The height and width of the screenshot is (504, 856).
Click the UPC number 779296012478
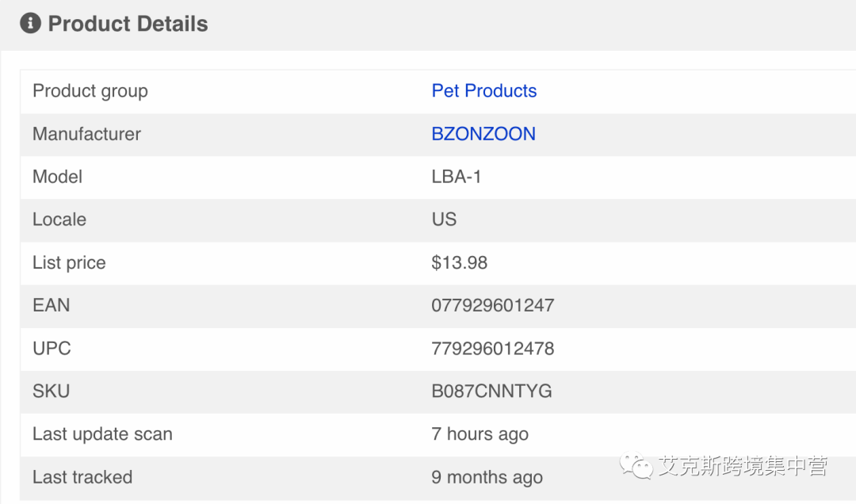(x=492, y=348)
